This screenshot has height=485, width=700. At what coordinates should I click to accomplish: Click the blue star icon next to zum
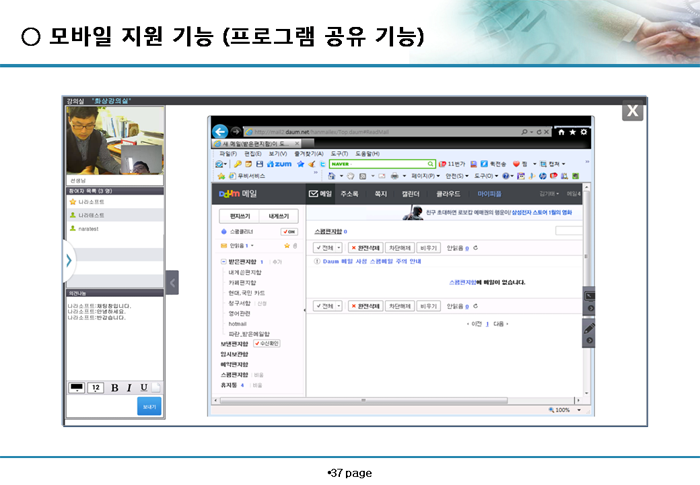pyautogui.click(x=300, y=164)
